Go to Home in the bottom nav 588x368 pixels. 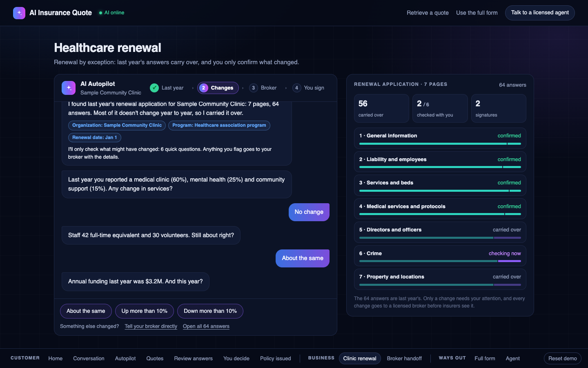coord(56,359)
